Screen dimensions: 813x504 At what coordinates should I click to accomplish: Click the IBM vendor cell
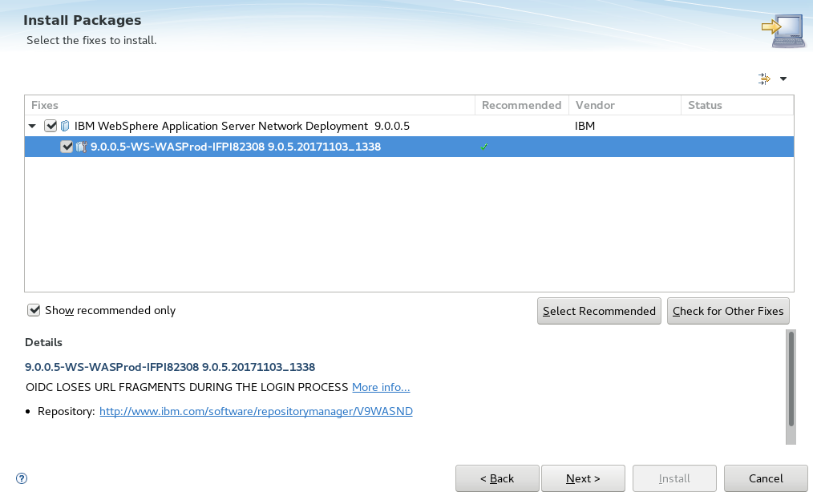pos(584,126)
